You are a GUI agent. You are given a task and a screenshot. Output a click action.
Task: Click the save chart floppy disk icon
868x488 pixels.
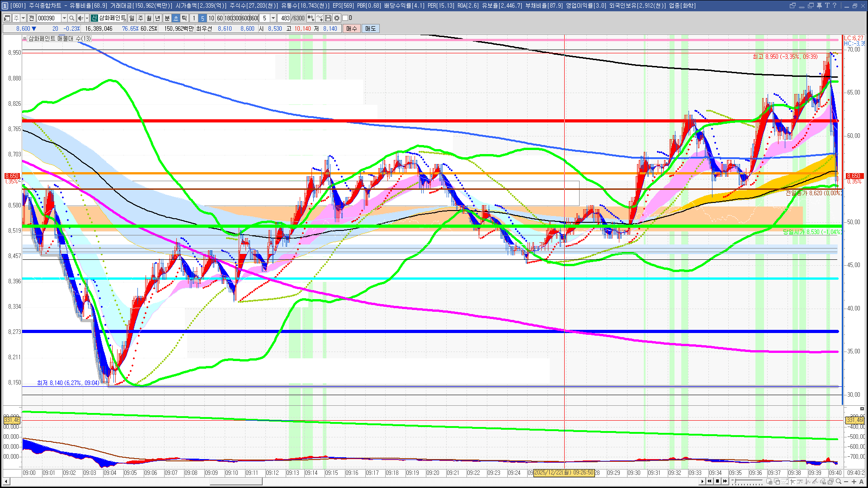tap(328, 18)
